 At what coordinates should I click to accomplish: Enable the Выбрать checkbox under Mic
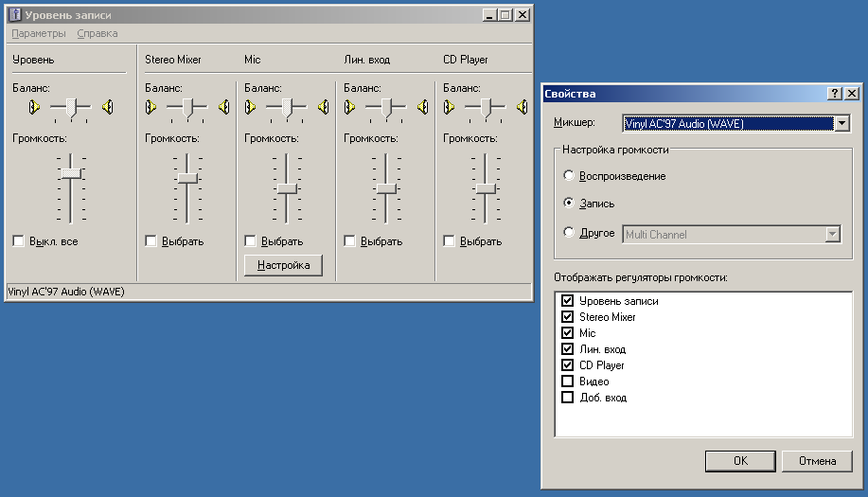pos(251,241)
